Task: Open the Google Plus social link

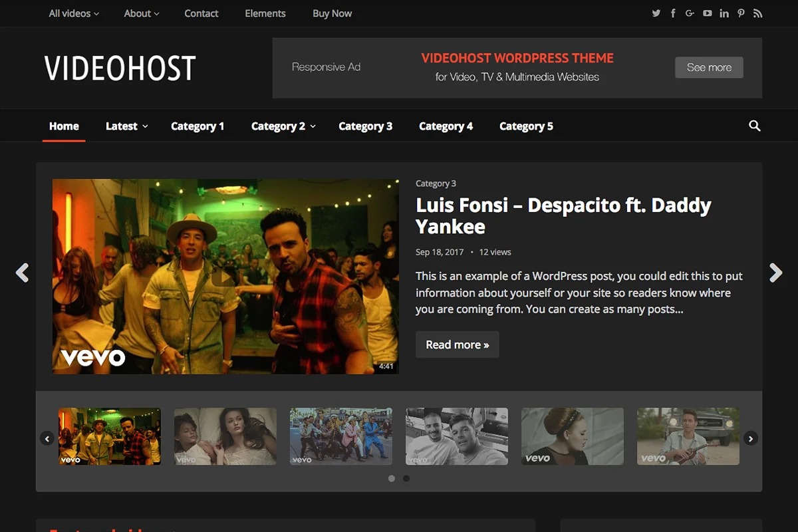Action: pyautogui.click(x=690, y=13)
